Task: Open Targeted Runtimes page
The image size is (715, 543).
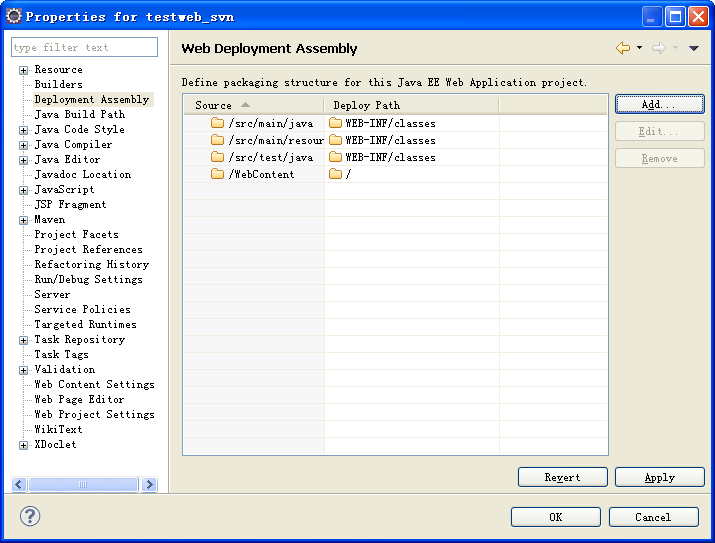Action: (85, 324)
